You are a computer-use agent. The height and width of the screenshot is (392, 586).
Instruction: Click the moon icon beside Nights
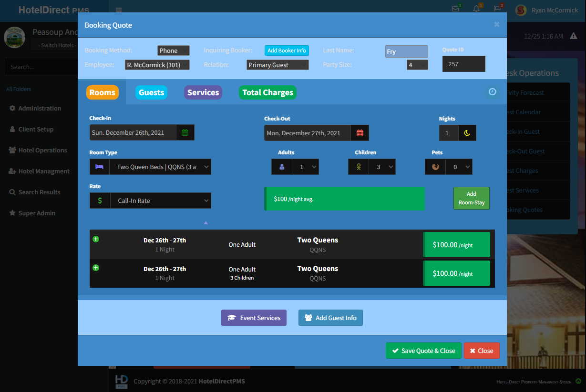coord(467,133)
